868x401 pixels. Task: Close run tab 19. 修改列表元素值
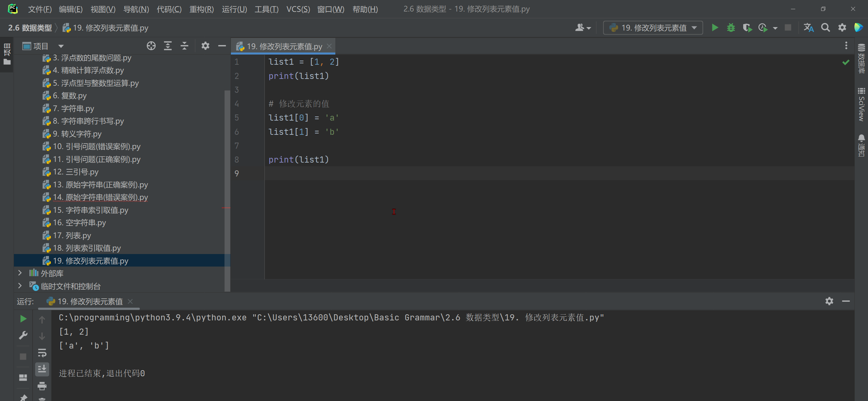tap(130, 301)
